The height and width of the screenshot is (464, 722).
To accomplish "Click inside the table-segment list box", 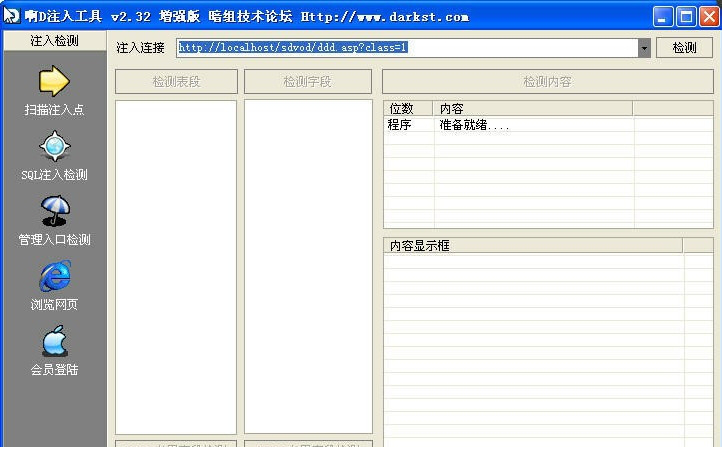I will [176, 267].
